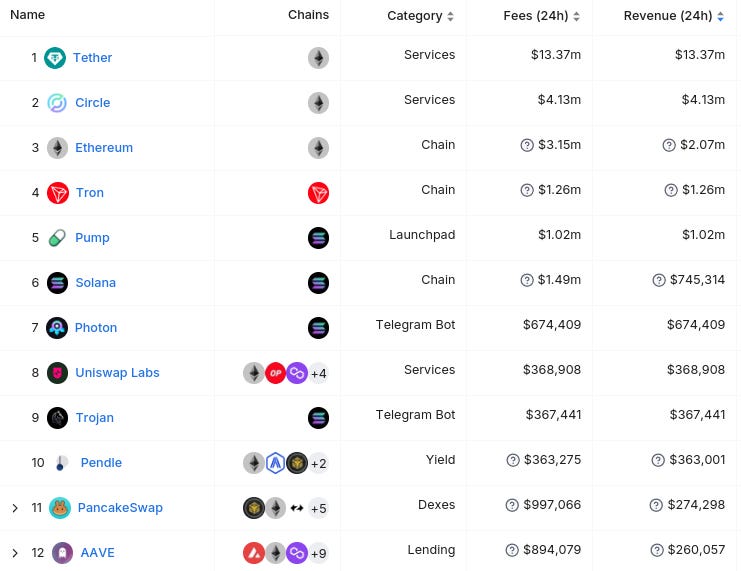This screenshot has width=741, height=571.
Task: Open the AAVE protocol link
Action: 97,553
